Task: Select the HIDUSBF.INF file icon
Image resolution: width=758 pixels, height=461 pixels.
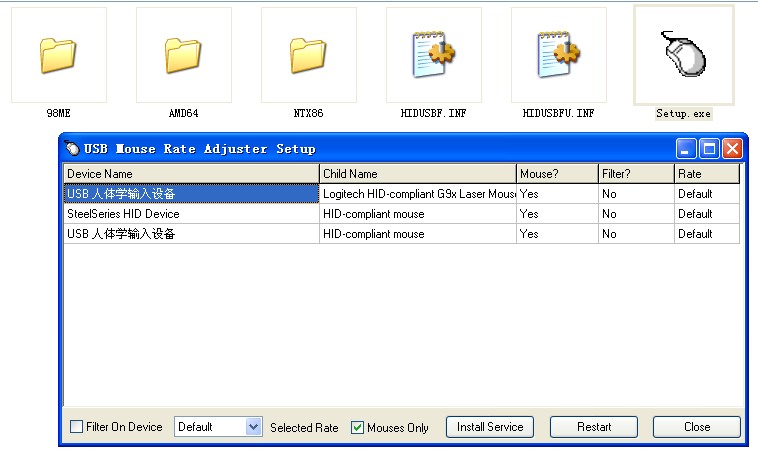Action: [x=434, y=55]
